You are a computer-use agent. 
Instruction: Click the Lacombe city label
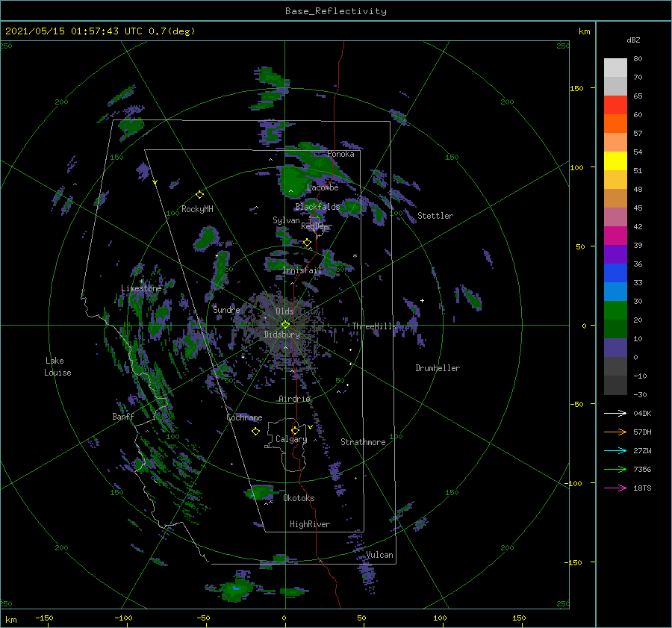(x=323, y=187)
